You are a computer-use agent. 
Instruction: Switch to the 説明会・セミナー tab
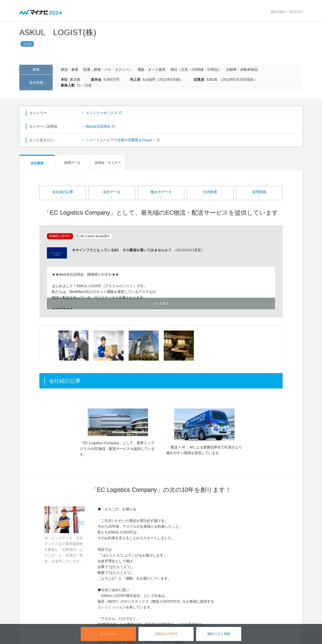click(108, 163)
